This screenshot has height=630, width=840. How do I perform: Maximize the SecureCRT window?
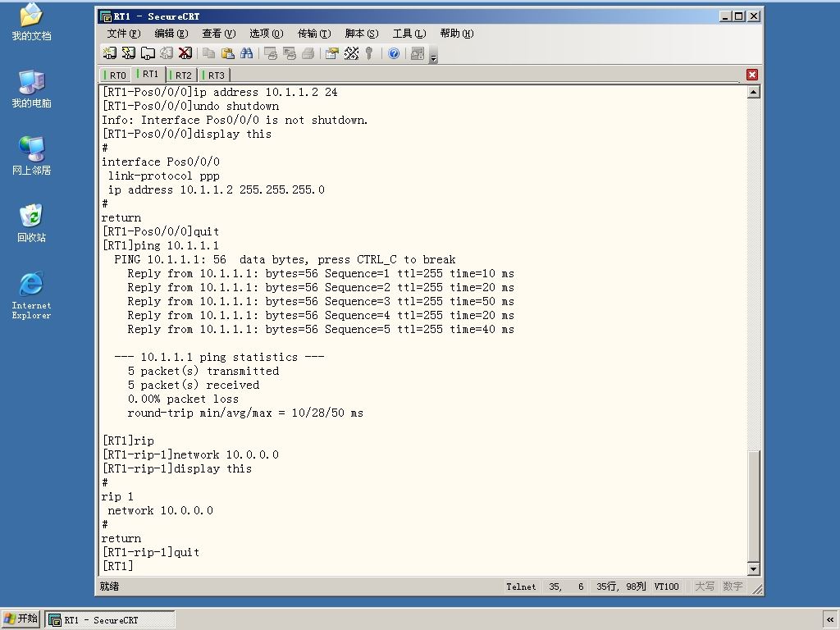tap(739, 16)
